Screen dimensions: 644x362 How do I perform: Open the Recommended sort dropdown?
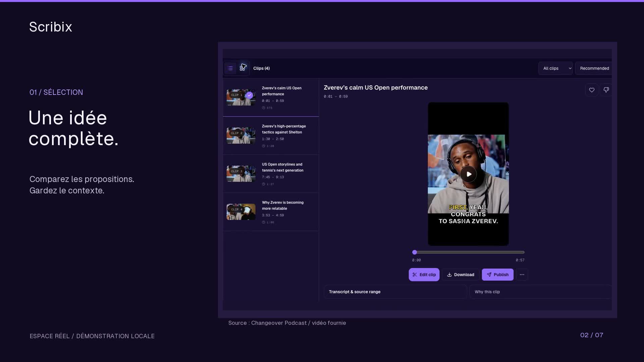tap(594, 68)
